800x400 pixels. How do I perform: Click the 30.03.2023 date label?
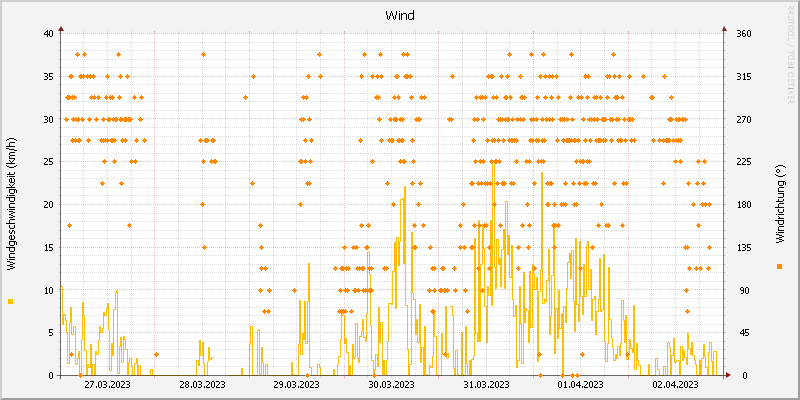coord(391,384)
